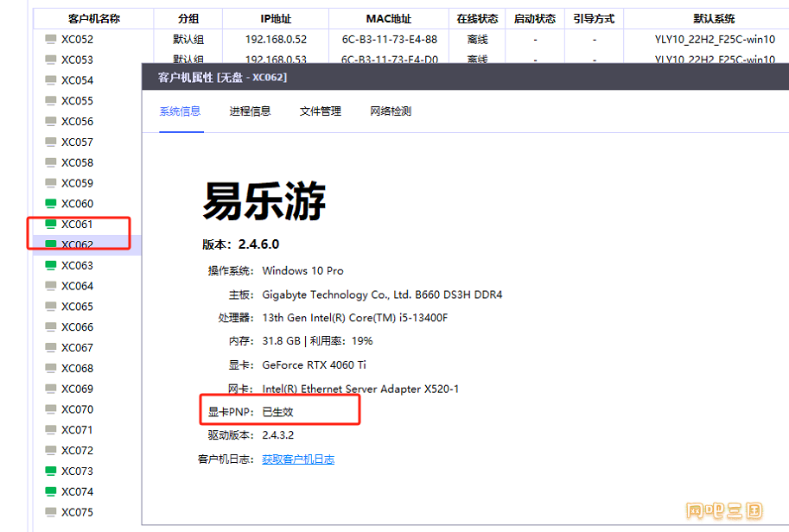Click the gray monitor icon for XC056
Viewport: 789px width, 532px height.
coord(50,122)
